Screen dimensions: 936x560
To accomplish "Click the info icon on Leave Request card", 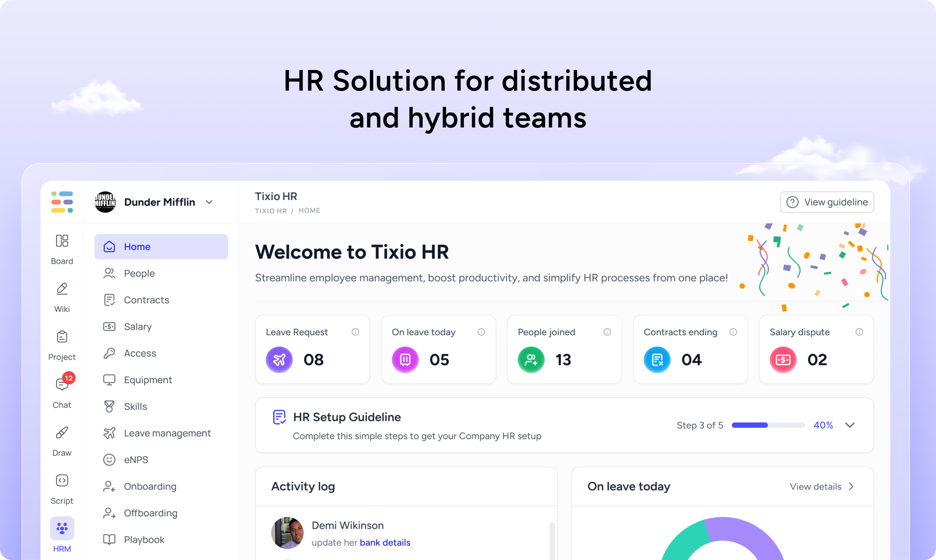I will (x=355, y=332).
